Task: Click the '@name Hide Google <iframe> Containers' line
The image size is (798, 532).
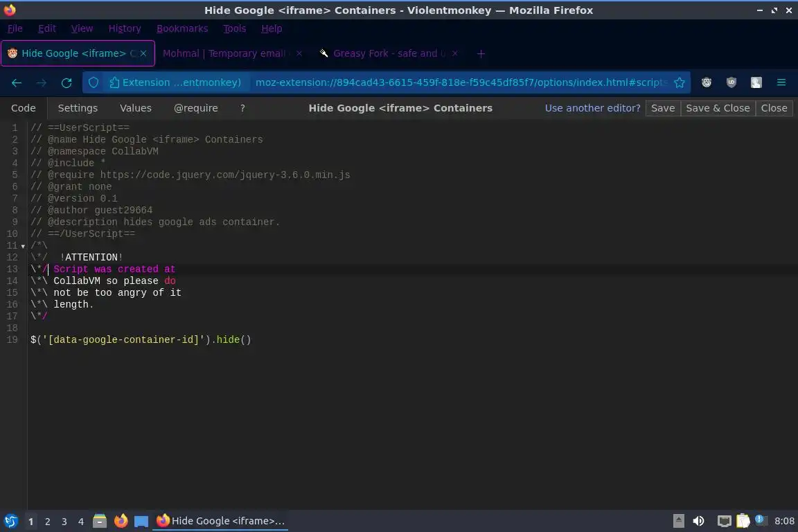Action: [146, 139]
